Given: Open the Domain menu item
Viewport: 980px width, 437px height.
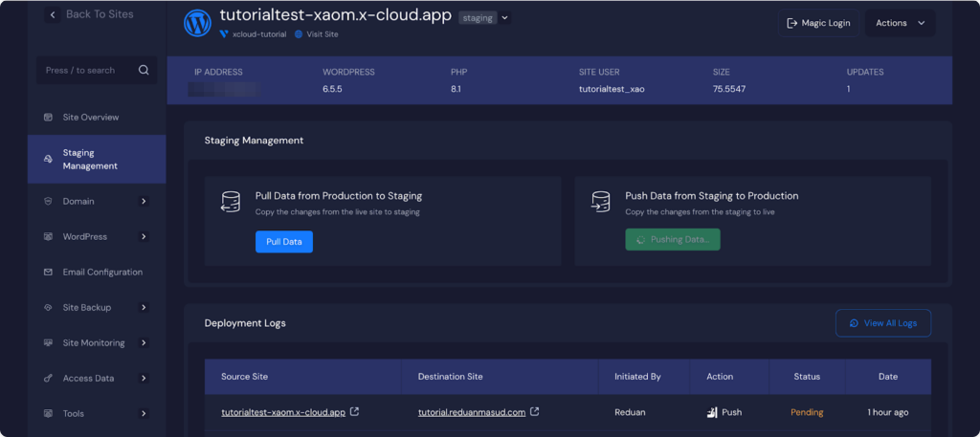Looking at the screenshot, I should point(97,201).
